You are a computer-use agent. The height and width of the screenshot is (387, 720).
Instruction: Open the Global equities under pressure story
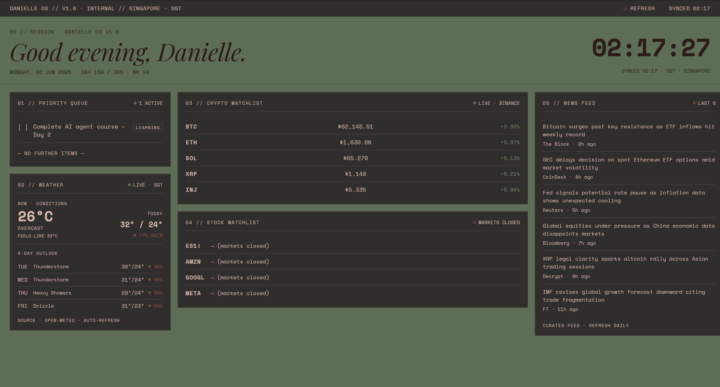[x=628, y=230]
